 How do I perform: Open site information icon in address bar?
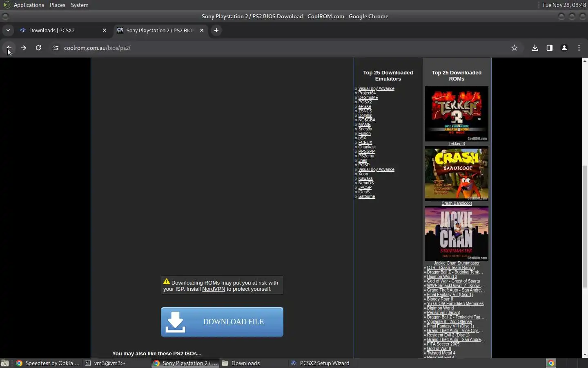(56, 48)
